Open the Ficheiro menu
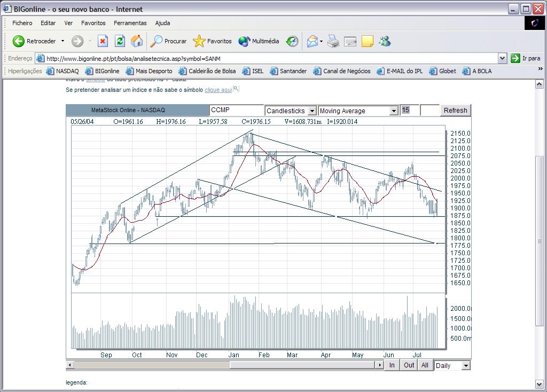This screenshot has width=547, height=392. point(22,23)
